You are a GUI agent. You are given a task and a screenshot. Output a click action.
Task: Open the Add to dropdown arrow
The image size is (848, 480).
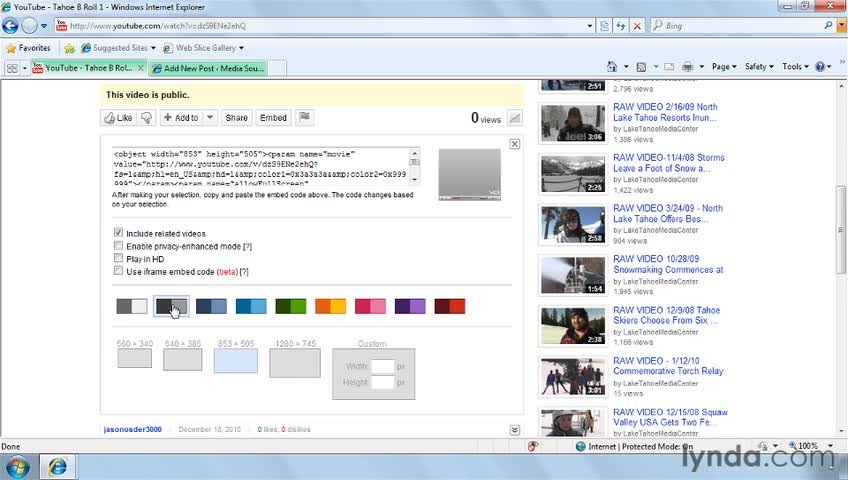(x=210, y=117)
